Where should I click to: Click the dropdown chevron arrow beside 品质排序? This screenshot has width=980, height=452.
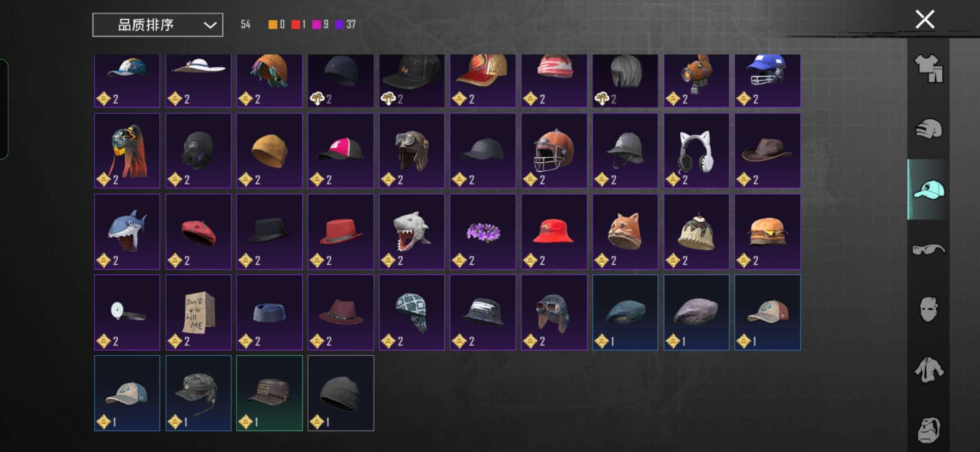[210, 26]
